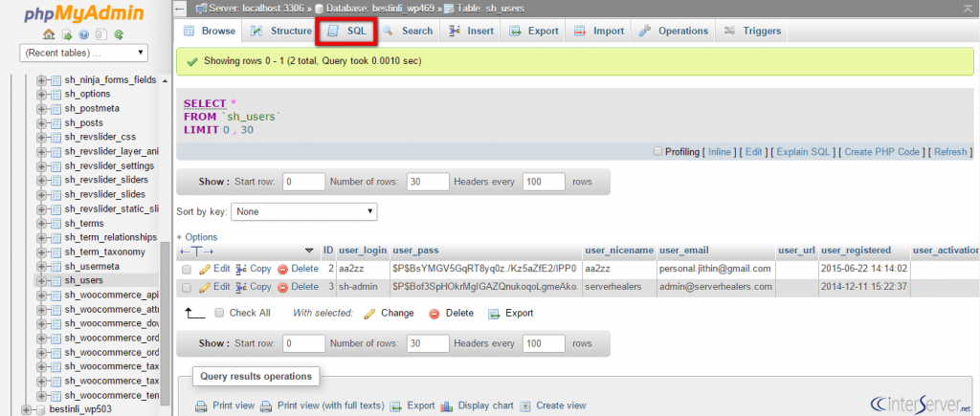Open the Search tab
980x416 pixels.
pos(408,32)
